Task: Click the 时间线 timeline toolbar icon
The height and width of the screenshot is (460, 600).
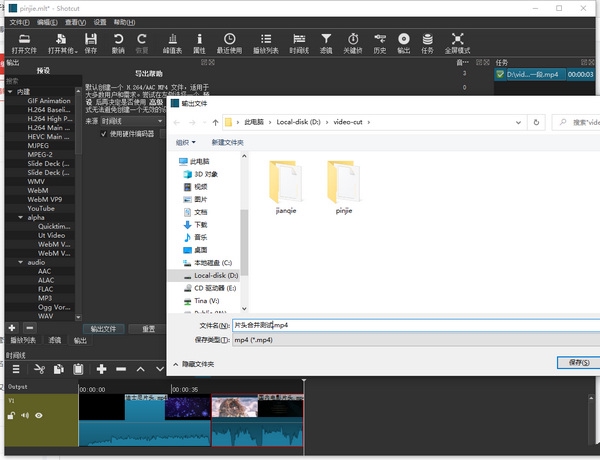Action: 299,42
